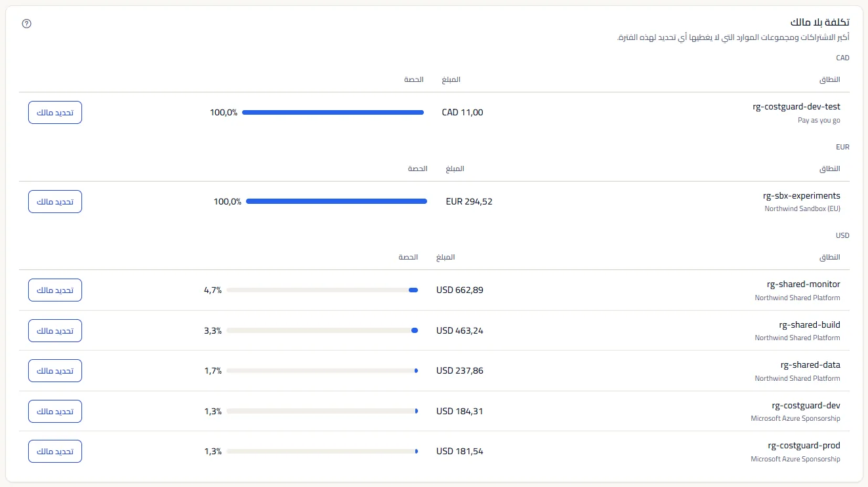Click the rg-shared-data share progress bar
This screenshot has height=487, width=868.
coord(322,370)
